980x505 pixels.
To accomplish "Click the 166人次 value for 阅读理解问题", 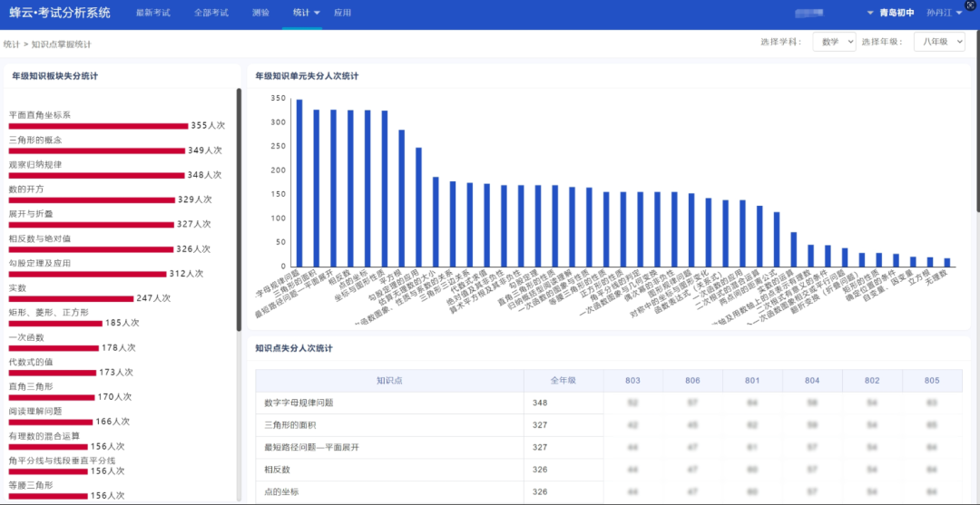I will pos(113,422).
